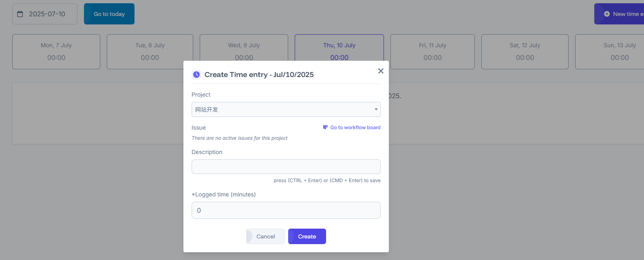Open the Sat, 12 July tab
This screenshot has height=260, width=644.
tap(525, 52)
